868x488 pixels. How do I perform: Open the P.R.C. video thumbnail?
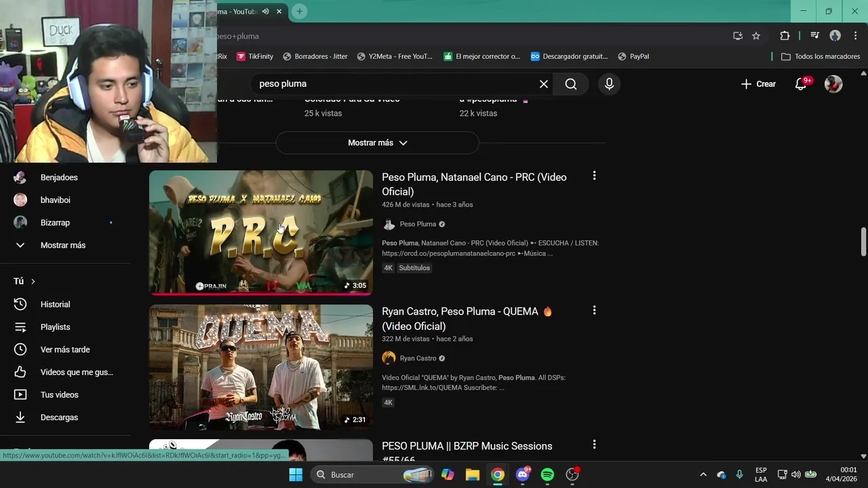261,232
